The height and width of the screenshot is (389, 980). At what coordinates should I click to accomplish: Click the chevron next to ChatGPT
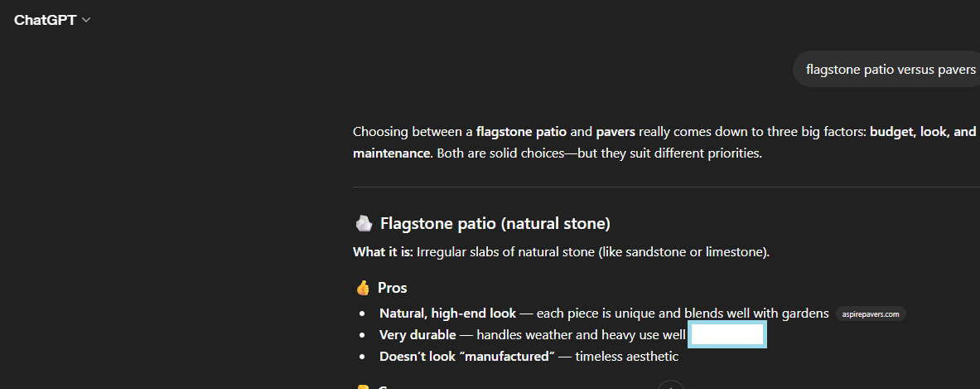coord(86,20)
